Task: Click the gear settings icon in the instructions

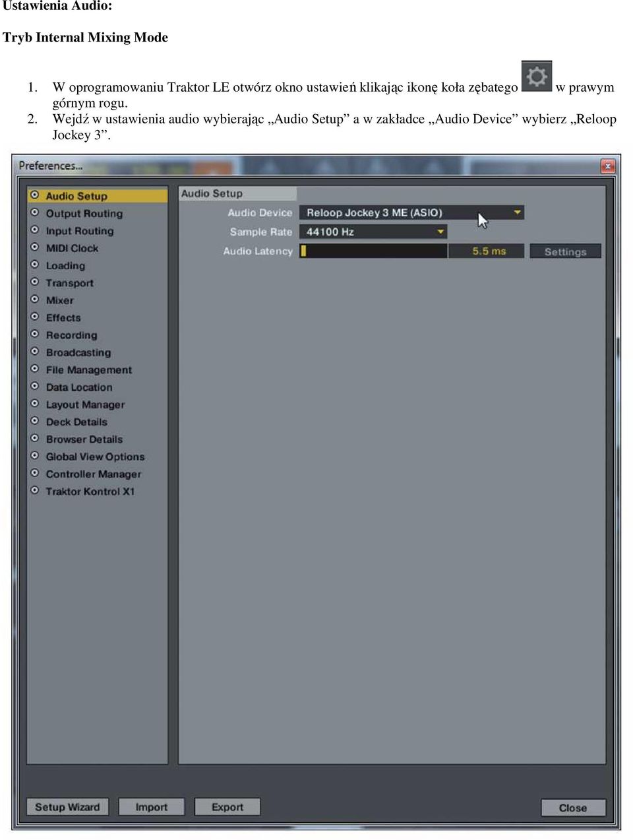Action: 536,77
